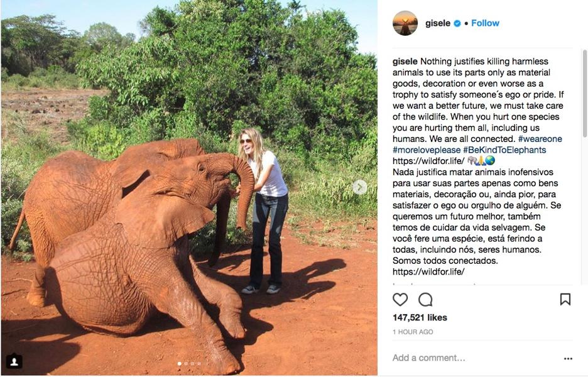Image resolution: width=588 pixels, height=377 pixels.
Task: Show tagged people icon on photo
Action: (14, 361)
